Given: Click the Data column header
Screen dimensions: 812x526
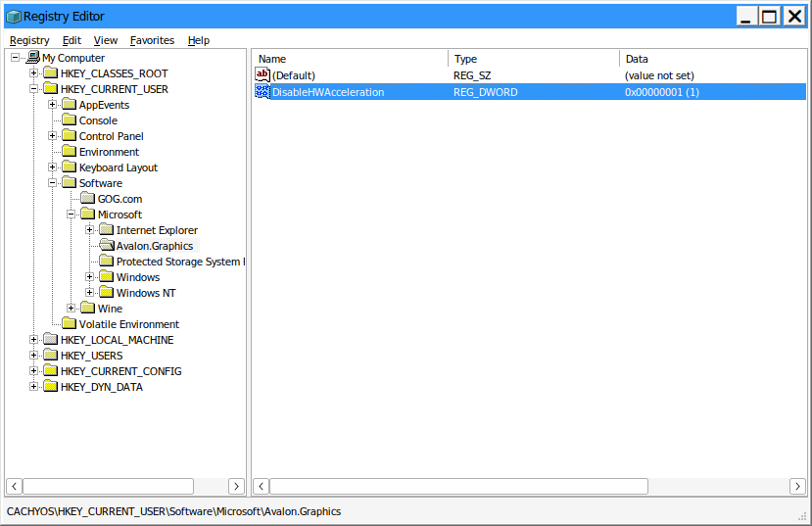Looking at the screenshot, I should [x=713, y=59].
